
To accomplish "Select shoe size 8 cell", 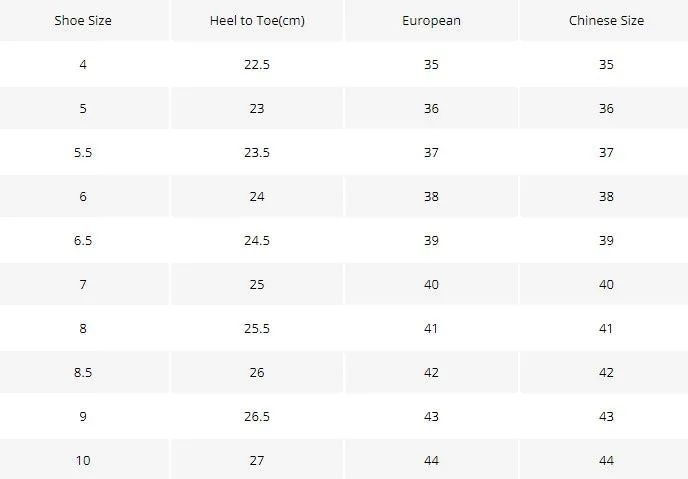I will (83, 329).
